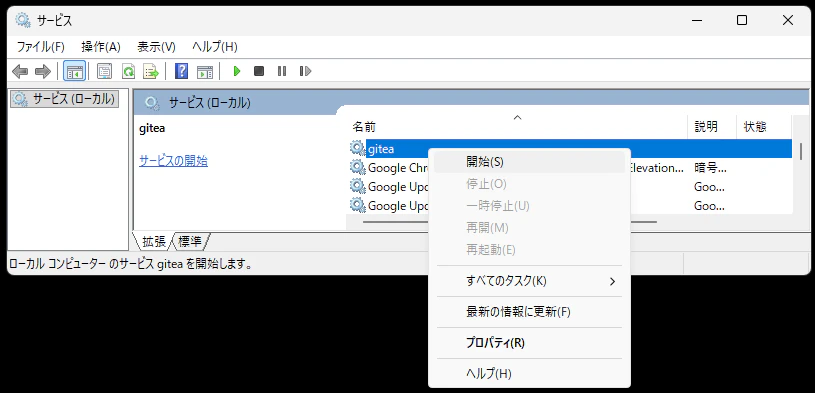This screenshot has height=393, width=815.
Task: Select the gitea service row
Action: pyautogui.click(x=571, y=149)
